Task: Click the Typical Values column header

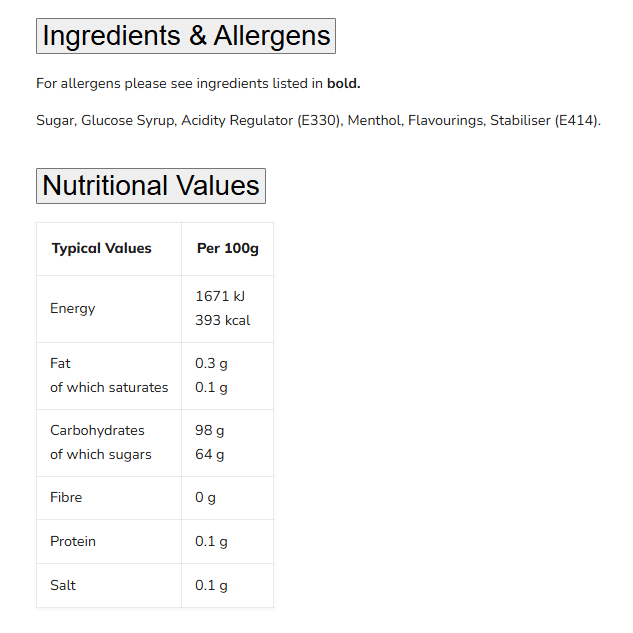Action: [x=102, y=248]
